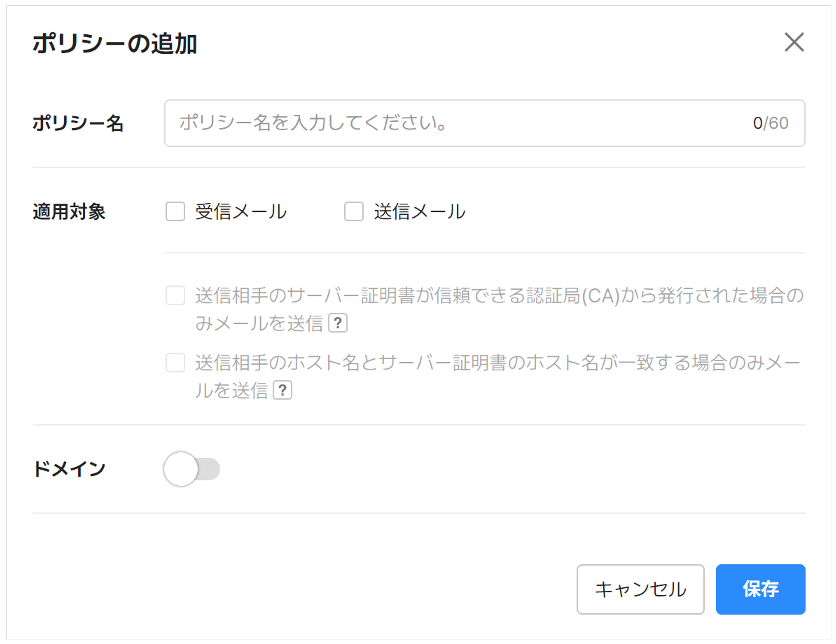Viewport: 836px width, 644px height.
Task: Click the 受信メール label text
Action: point(241,212)
